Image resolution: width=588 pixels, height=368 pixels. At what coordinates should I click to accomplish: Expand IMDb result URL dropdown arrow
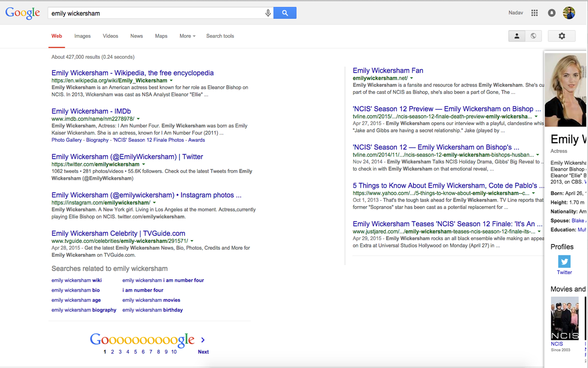tap(138, 119)
